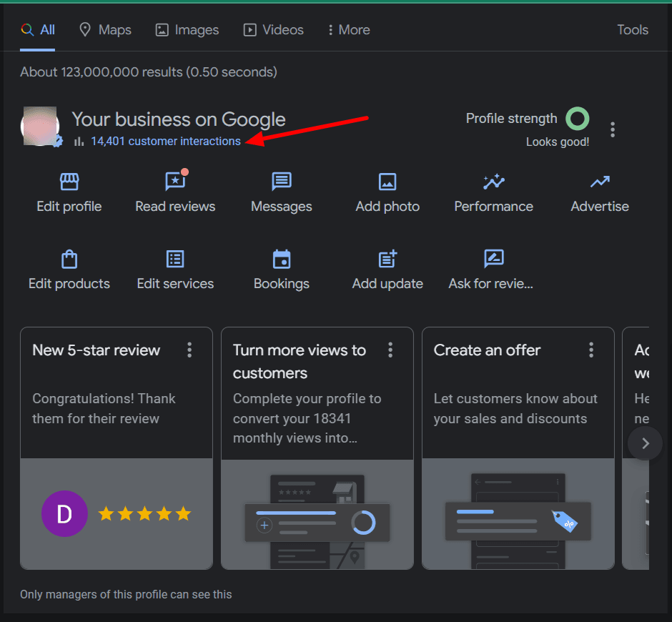Image resolution: width=672 pixels, height=622 pixels.
Task: Open the search Tools button
Action: pyautogui.click(x=632, y=29)
